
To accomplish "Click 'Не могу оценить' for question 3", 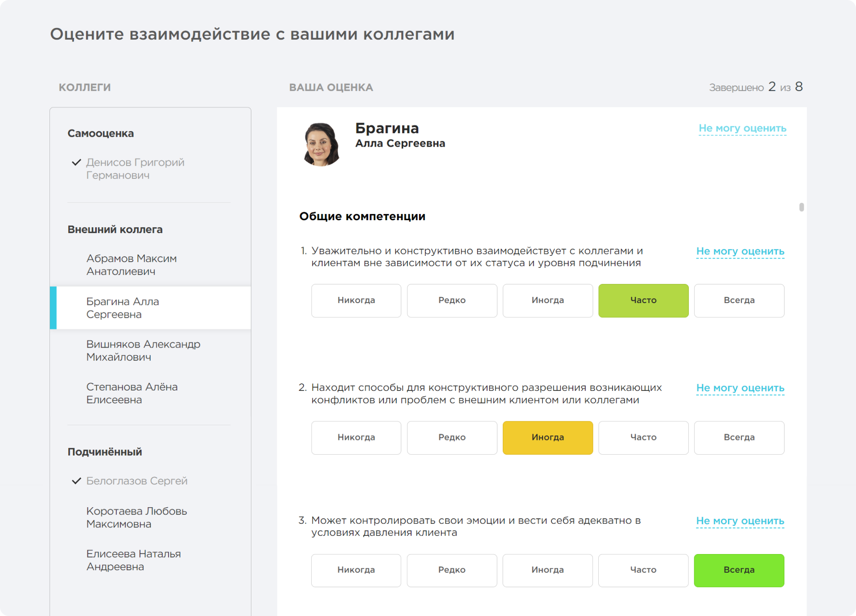I will (740, 521).
